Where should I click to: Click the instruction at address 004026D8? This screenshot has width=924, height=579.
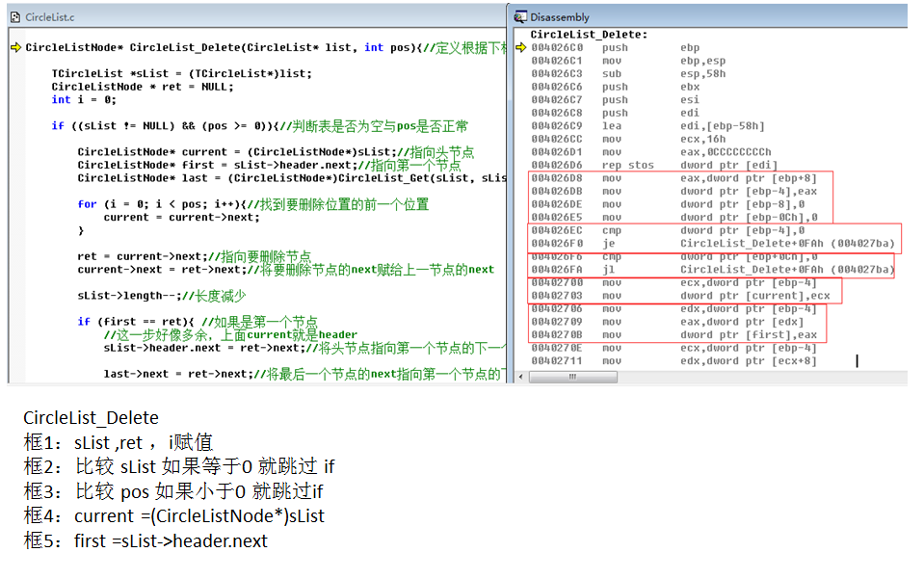point(673,178)
